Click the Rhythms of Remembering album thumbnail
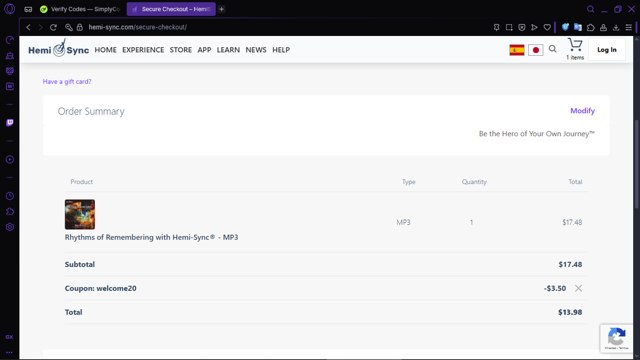 (80, 214)
